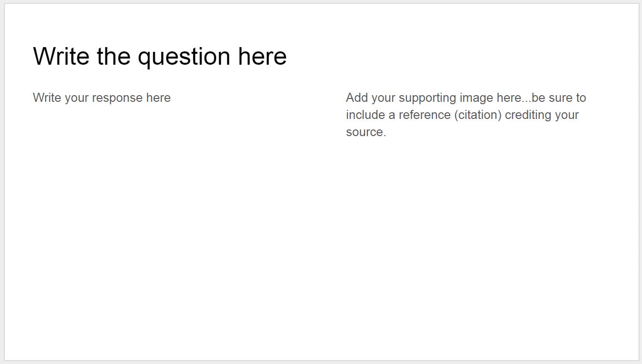The width and height of the screenshot is (642, 364).
Task: Click the word 'supporting' in right placeholder
Action: click(x=427, y=98)
